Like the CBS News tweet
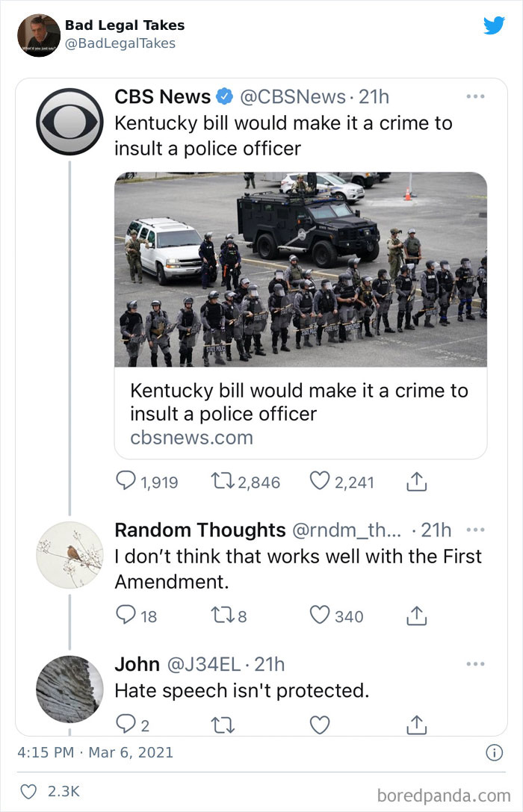The height and width of the screenshot is (812, 523). tap(320, 481)
